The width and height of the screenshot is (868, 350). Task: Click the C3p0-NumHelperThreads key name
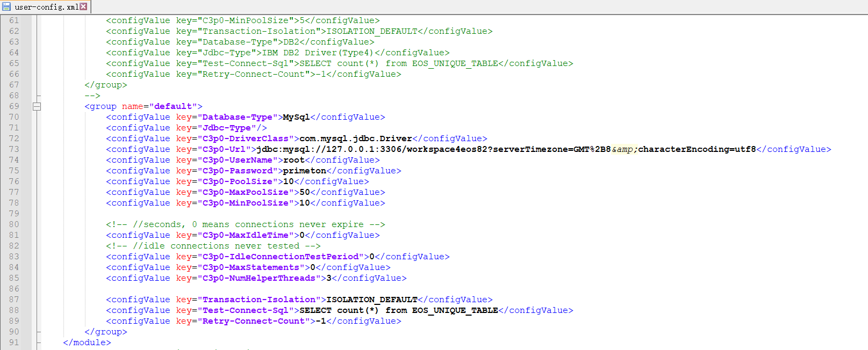(259, 278)
